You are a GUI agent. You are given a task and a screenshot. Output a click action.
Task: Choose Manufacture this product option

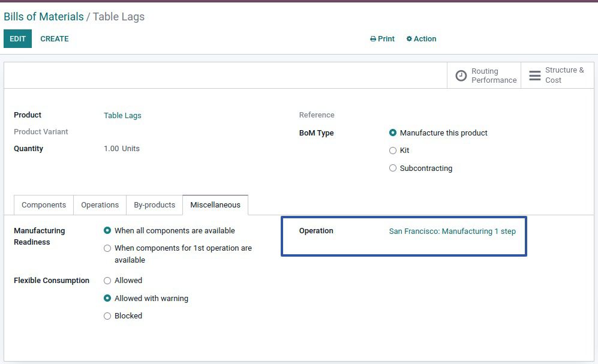(393, 133)
